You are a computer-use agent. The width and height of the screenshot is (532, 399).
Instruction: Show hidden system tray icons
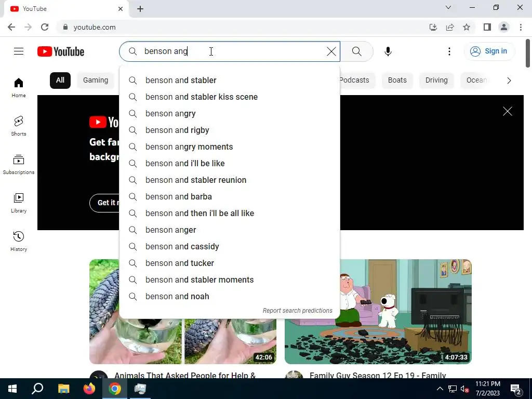pyautogui.click(x=440, y=389)
